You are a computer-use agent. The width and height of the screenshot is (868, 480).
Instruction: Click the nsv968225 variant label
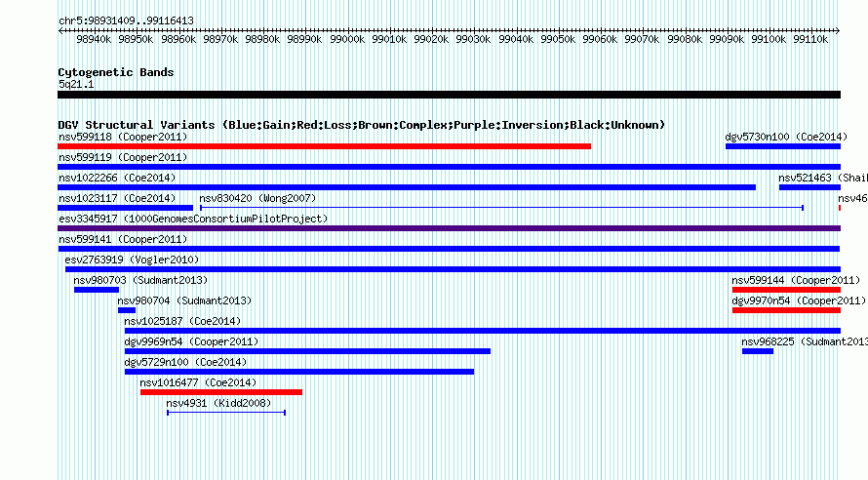805,341
